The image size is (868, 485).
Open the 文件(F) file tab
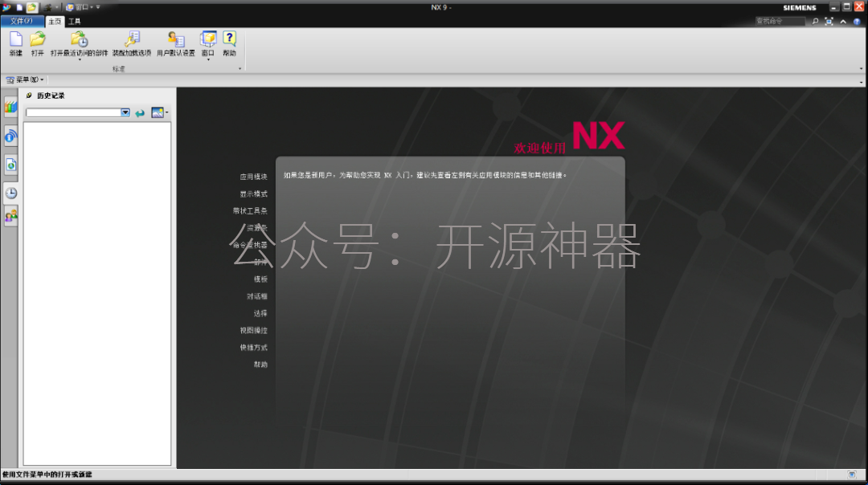coord(23,21)
